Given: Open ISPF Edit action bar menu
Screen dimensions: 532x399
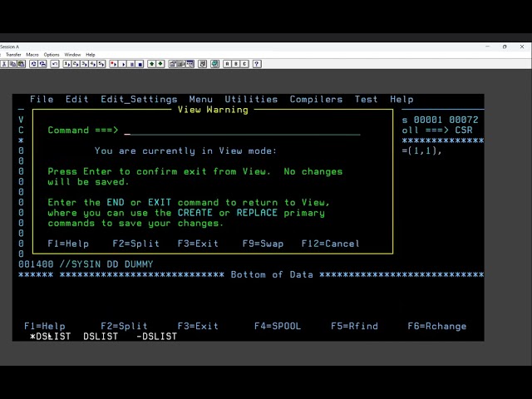Looking at the screenshot, I should point(77,100).
